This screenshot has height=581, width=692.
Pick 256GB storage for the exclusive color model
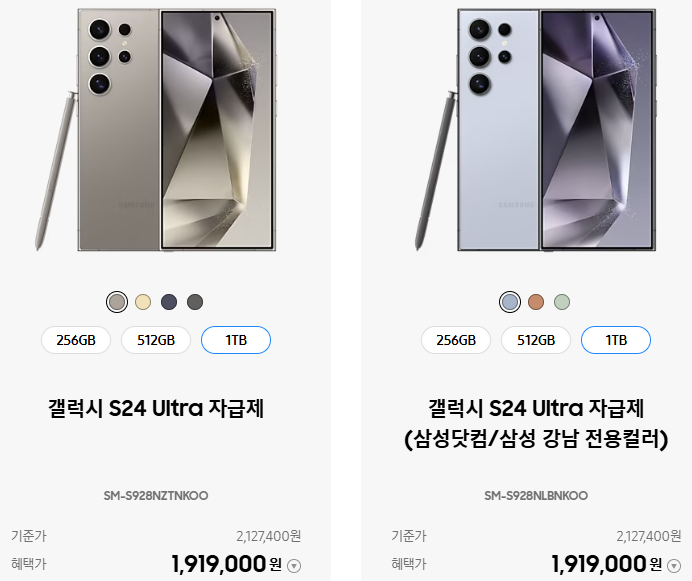456,340
